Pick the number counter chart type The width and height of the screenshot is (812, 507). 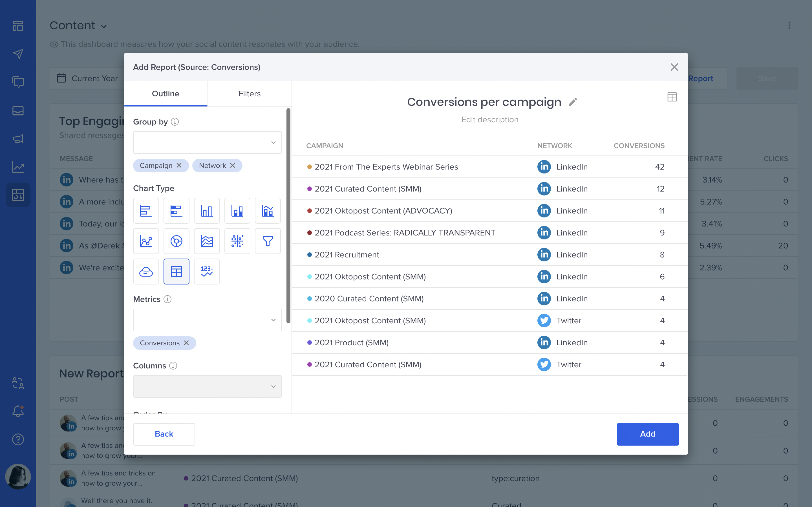(207, 271)
